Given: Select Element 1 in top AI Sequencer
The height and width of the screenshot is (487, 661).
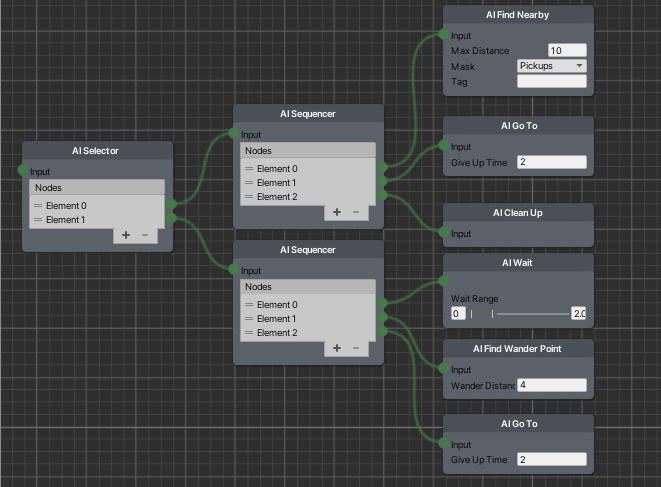Looking at the screenshot, I should 308,183.
